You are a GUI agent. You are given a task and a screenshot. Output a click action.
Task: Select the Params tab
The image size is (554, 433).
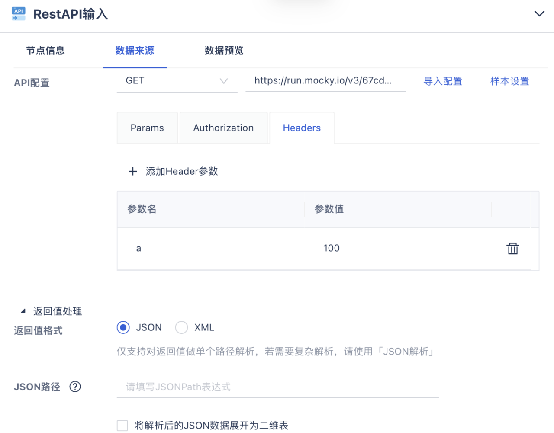(x=147, y=128)
